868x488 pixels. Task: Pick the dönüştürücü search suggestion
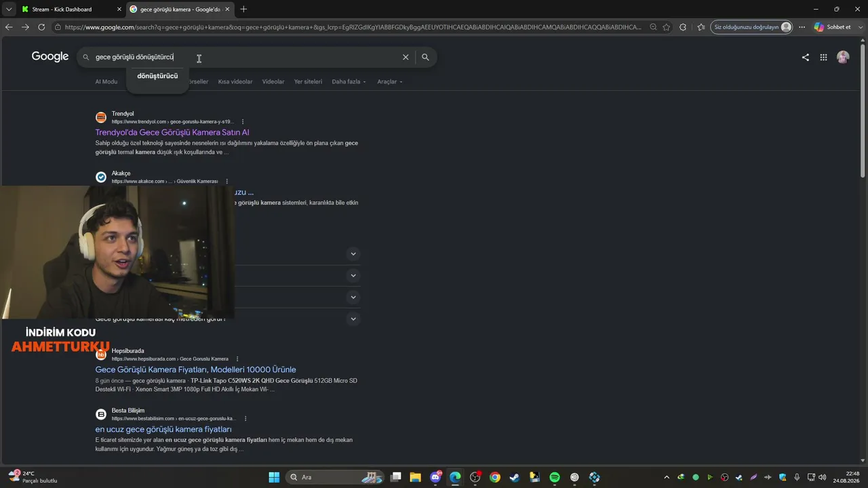tap(157, 76)
